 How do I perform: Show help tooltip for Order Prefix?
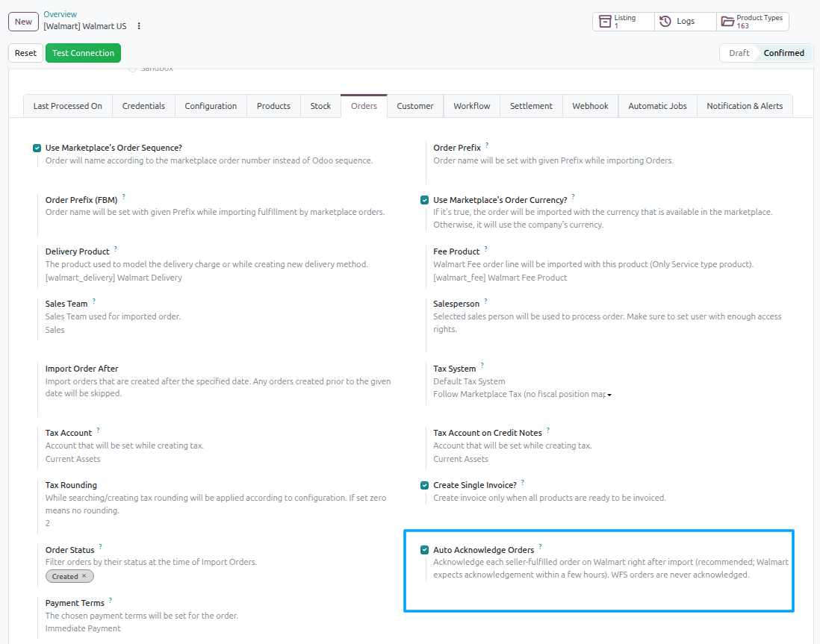(x=487, y=145)
